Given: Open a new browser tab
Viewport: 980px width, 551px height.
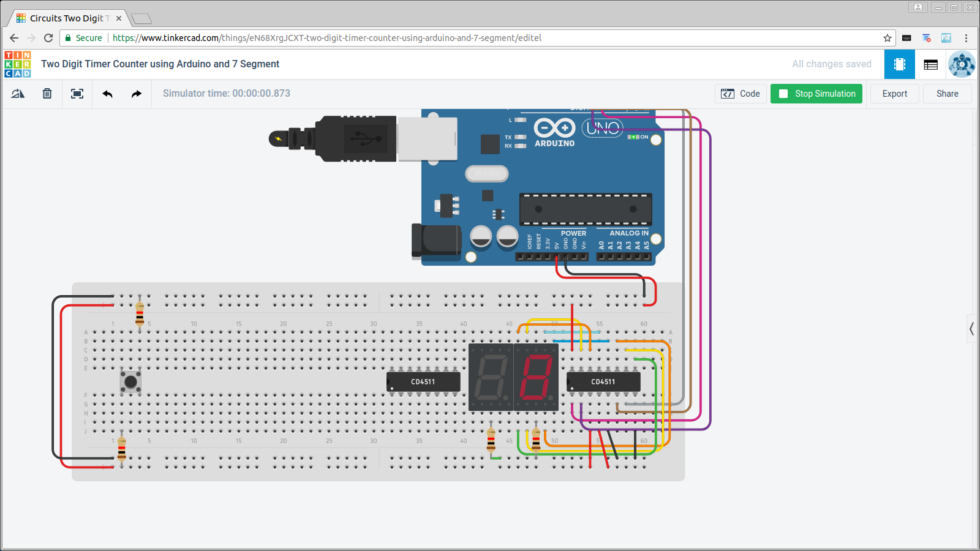Looking at the screenshot, I should coord(141,18).
